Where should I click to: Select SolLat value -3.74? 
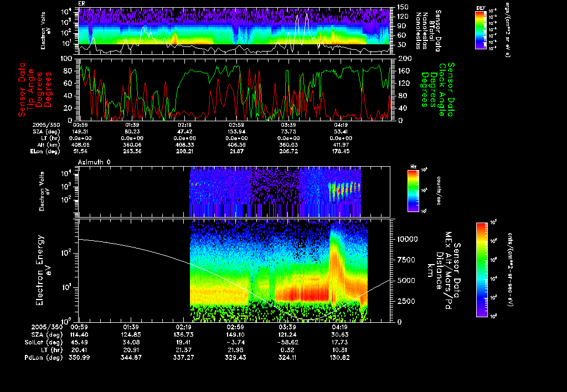pos(235,343)
